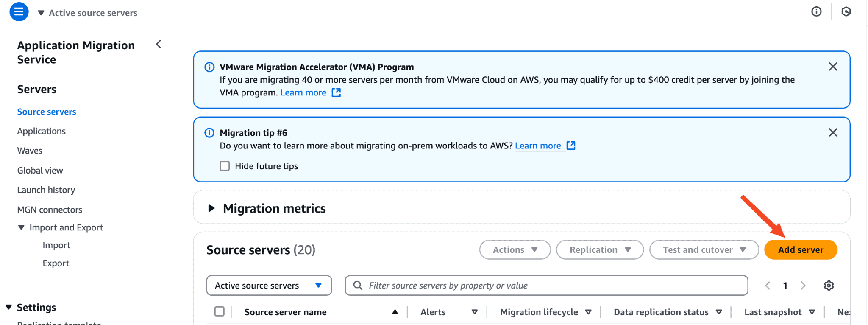This screenshot has height=325, width=868.
Task: Expand the Migration metrics section
Action: point(211,208)
